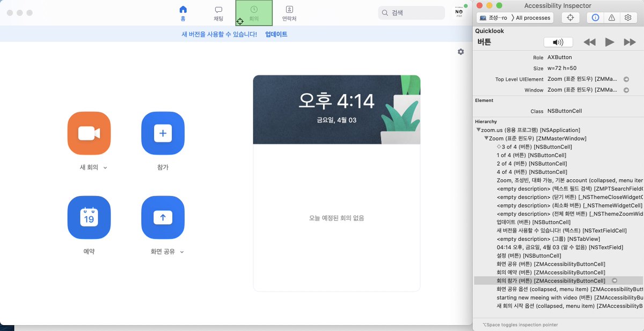644x331 pixels.
Task: Select the '새 회의 시작 옵션' hierarchy row
Action: click(559, 306)
